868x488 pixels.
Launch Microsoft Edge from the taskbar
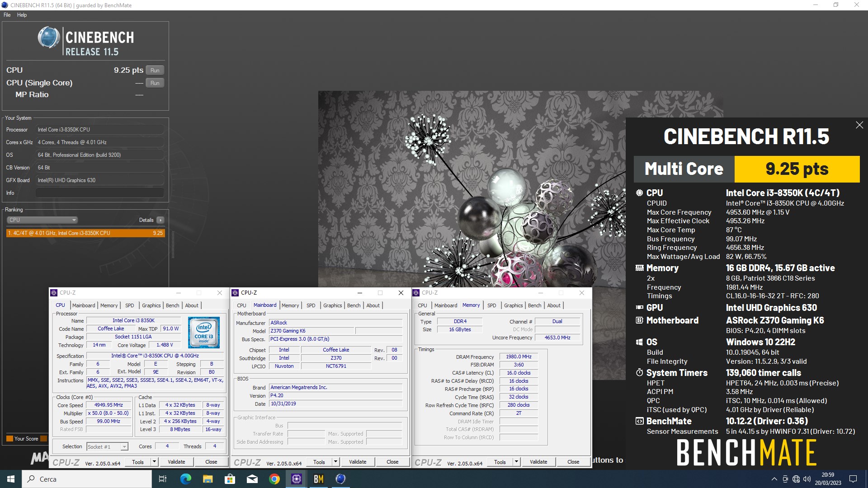[x=185, y=479]
